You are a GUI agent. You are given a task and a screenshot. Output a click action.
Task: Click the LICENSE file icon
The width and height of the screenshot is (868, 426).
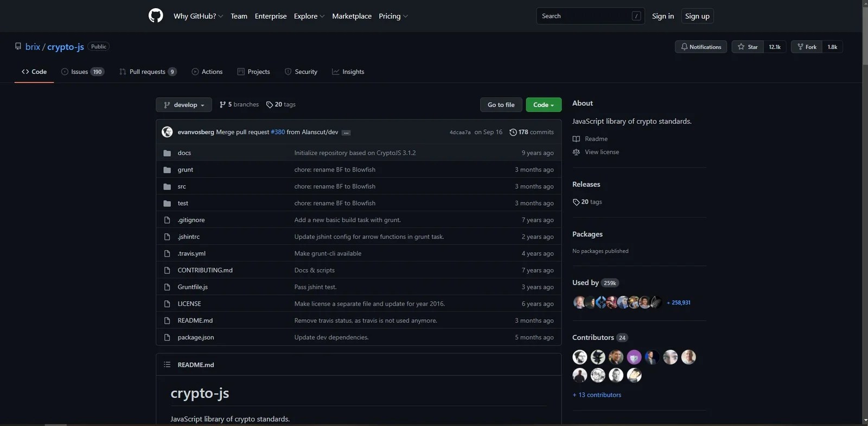(167, 304)
